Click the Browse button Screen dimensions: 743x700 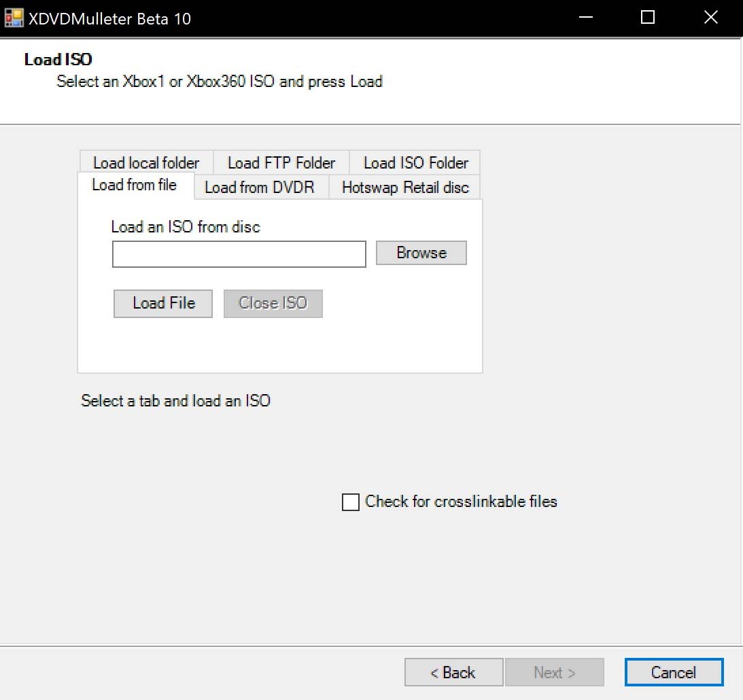(421, 253)
